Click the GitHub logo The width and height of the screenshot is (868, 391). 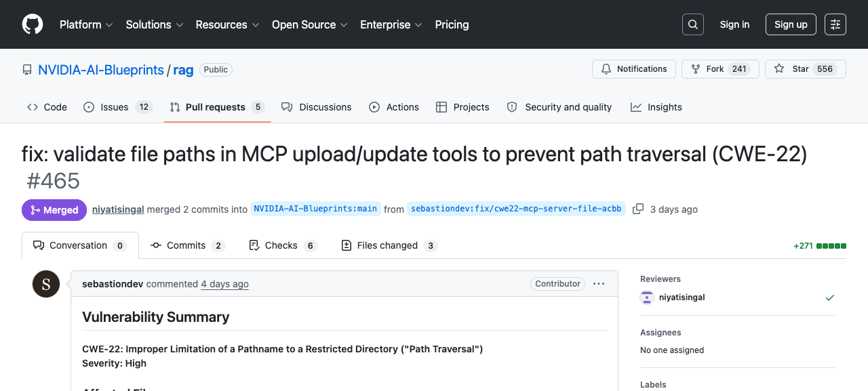(x=32, y=24)
